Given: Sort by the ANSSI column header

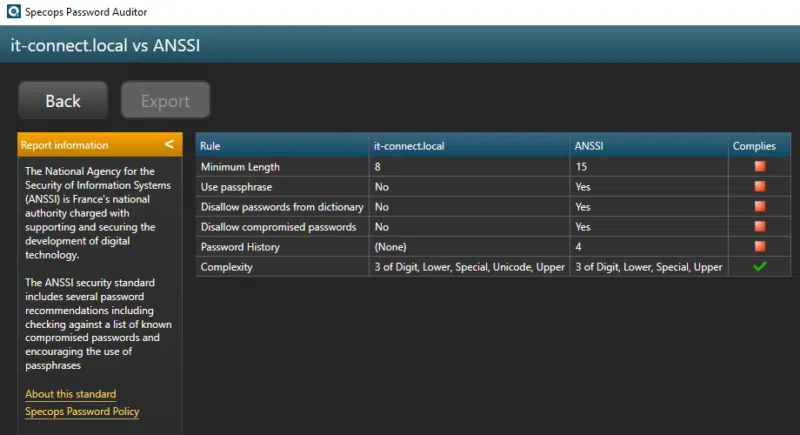Looking at the screenshot, I should click(649, 146).
